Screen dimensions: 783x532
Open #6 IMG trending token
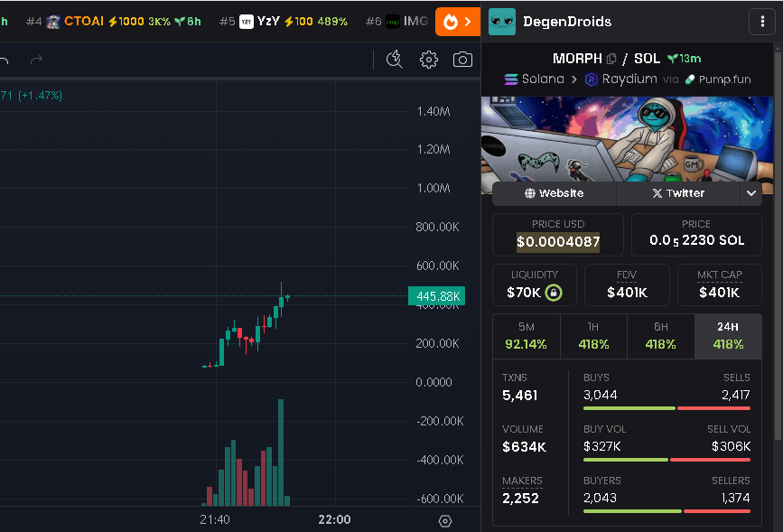coord(397,22)
